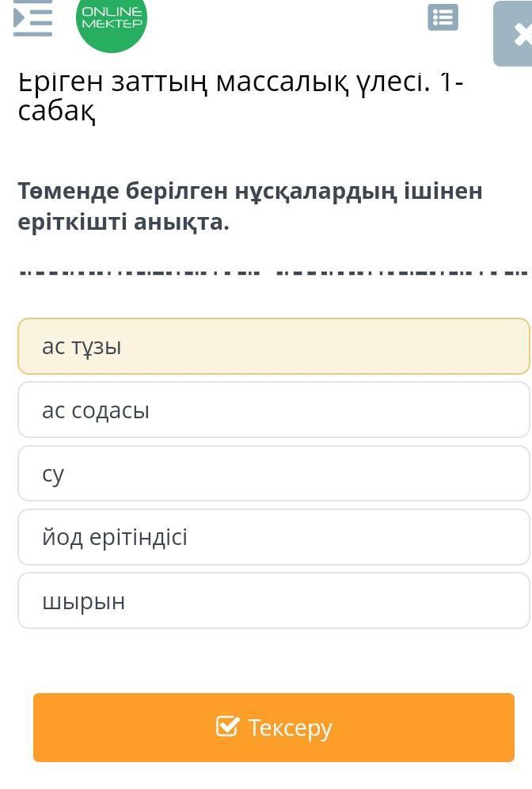Deselect the highlighted yellow answer option

[273, 346]
